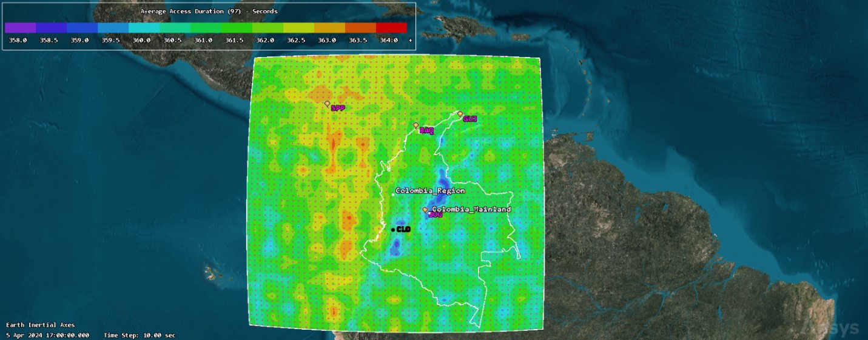Click the Colombia_Region white centroid dot
Screen dimensions: 868x340
coord(392,195)
